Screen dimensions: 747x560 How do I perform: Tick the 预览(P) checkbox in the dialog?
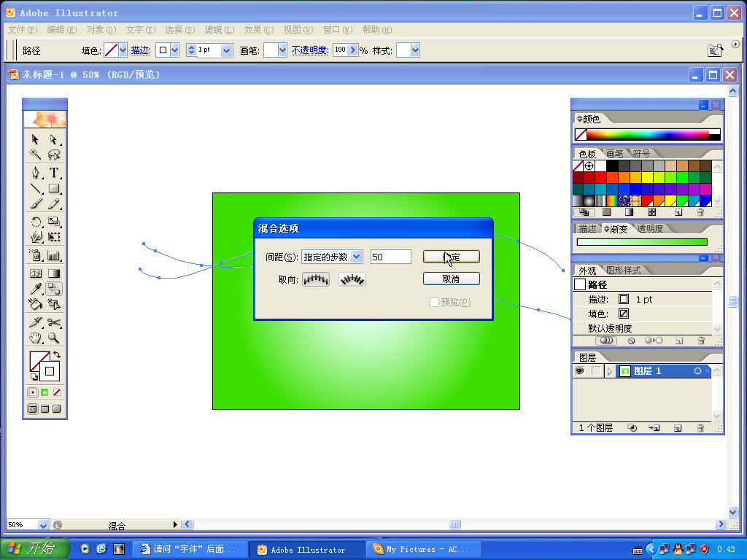(x=434, y=303)
